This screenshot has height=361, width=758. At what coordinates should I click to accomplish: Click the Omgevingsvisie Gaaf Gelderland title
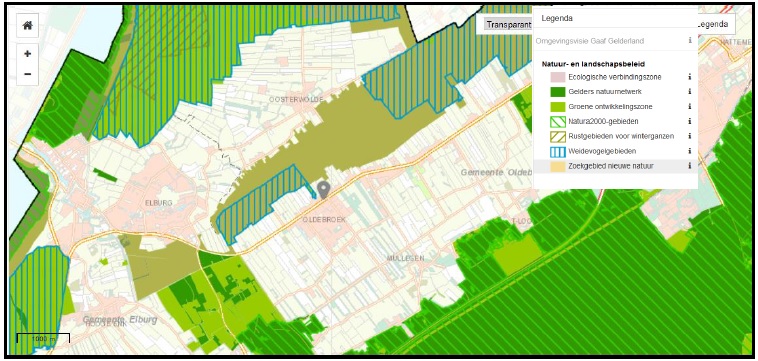[589, 41]
